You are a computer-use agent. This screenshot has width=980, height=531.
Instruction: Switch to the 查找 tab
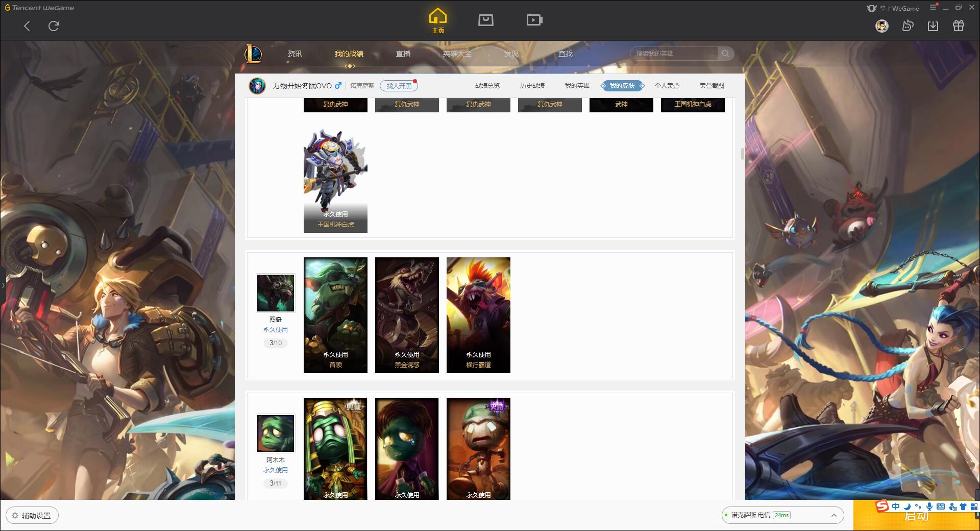pyautogui.click(x=566, y=54)
